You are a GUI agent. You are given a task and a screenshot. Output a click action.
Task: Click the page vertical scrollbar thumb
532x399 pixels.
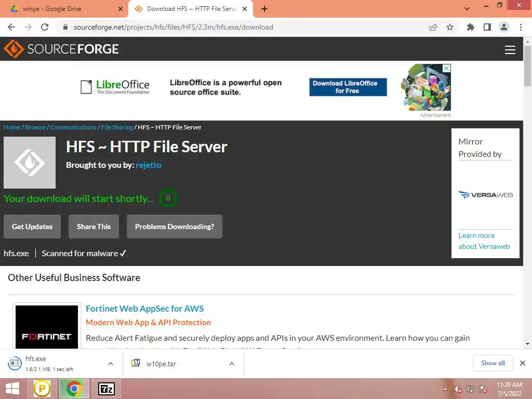(x=527, y=65)
